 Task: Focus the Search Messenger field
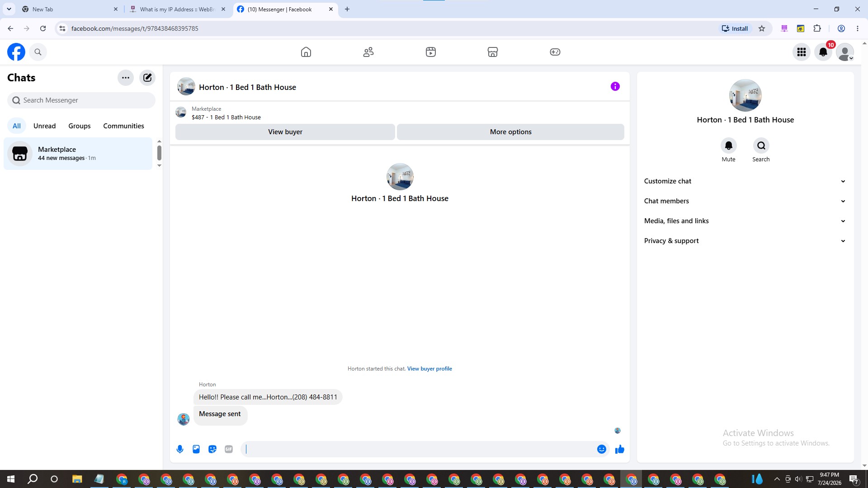81,100
